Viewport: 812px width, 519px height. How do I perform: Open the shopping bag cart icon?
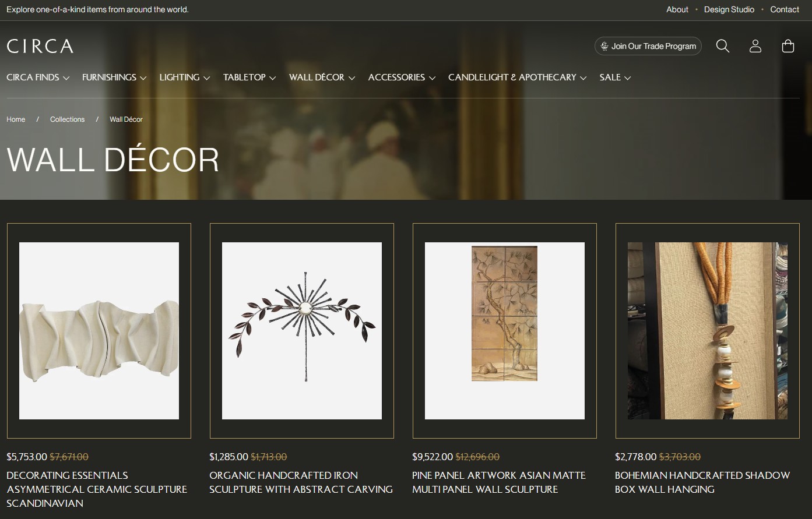pyautogui.click(x=788, y=46)
